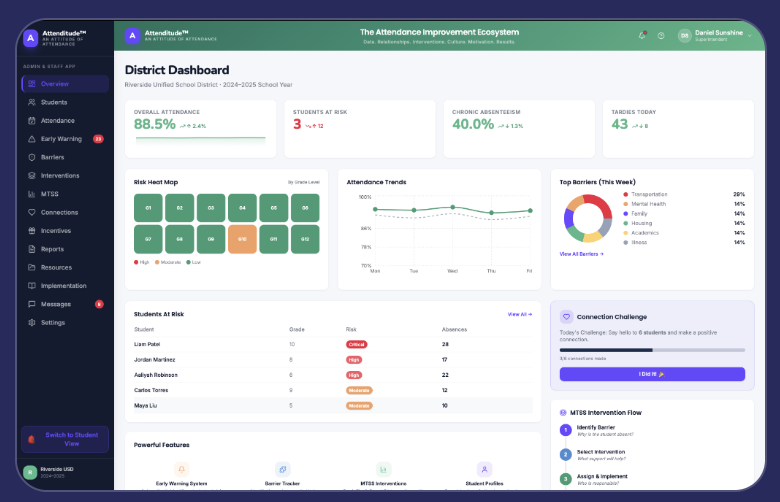Click the Daniel Sunshine profile avatar
This screenshot has height=502, width=780.
click(x=684, y=36)
